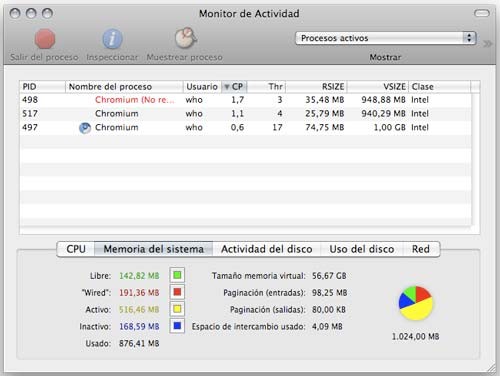Select the process with PID 497
500x376 pixels.
point(246,127)
